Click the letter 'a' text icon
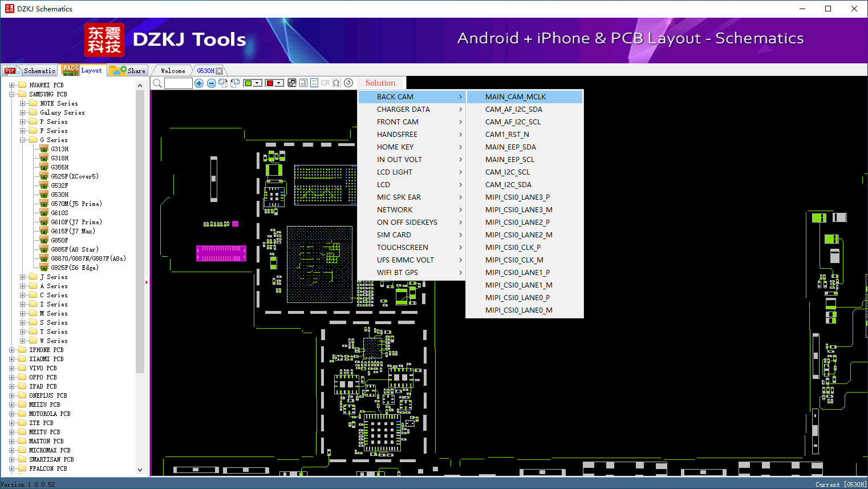Image resolution: width=868 pixels, height=489 pixels. click(x=303, y=83)
